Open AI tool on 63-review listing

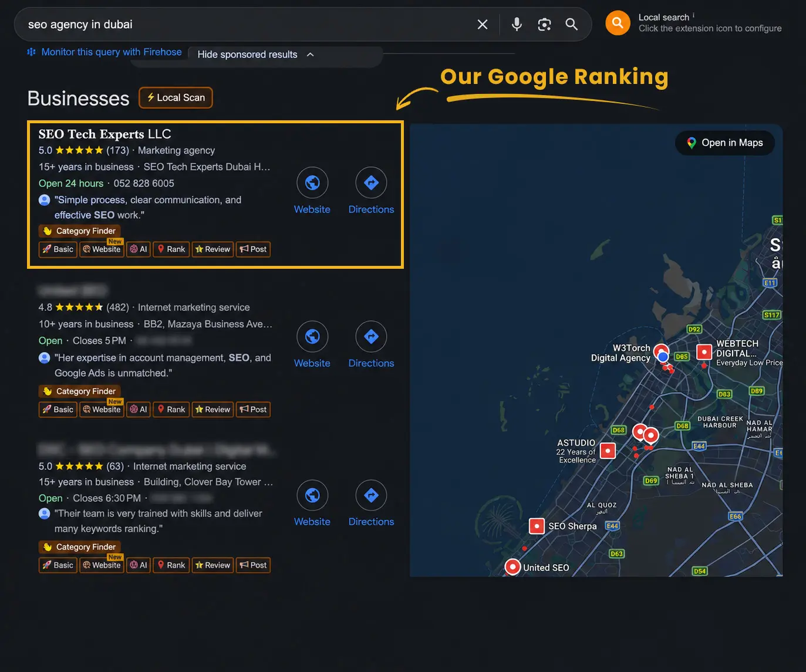(x=139, y=565)
